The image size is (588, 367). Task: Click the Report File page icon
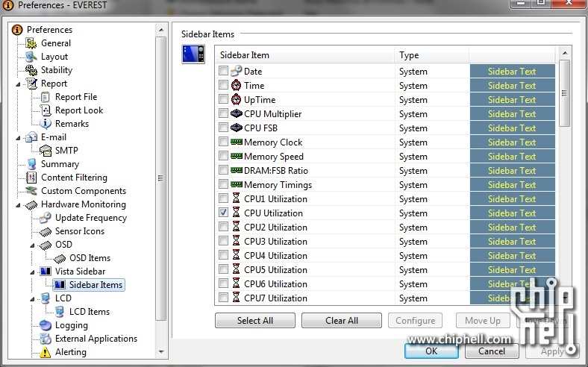pos(46,97)
